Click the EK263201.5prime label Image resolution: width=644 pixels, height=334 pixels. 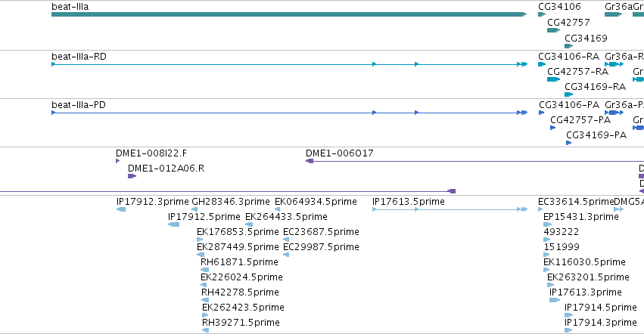pyautogui.click(x=588, y=277)
